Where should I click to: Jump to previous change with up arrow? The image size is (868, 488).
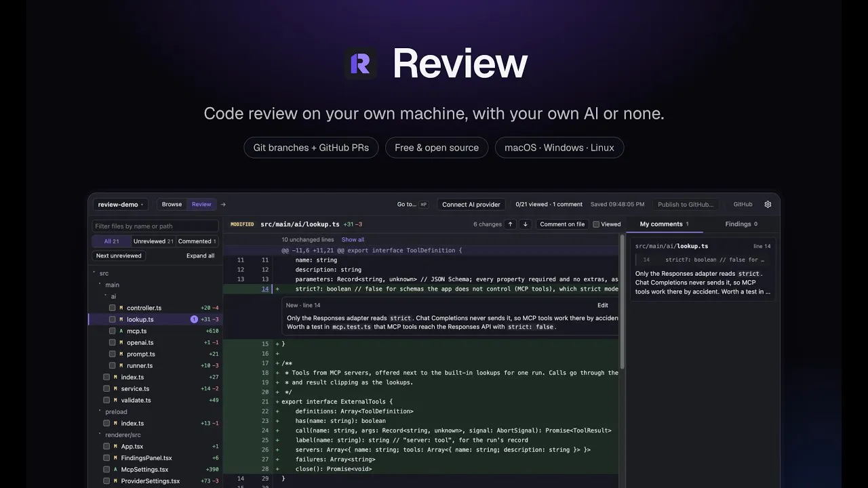point(511,224)
